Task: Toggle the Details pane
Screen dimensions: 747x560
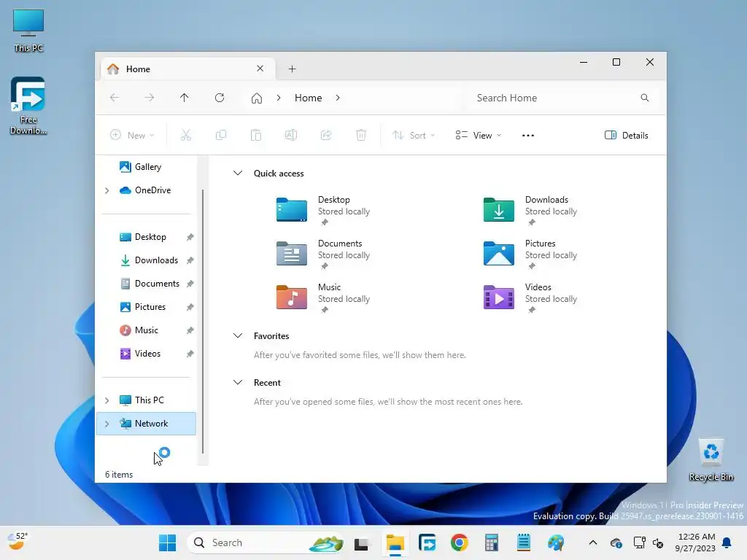Action: pos(626,135)
